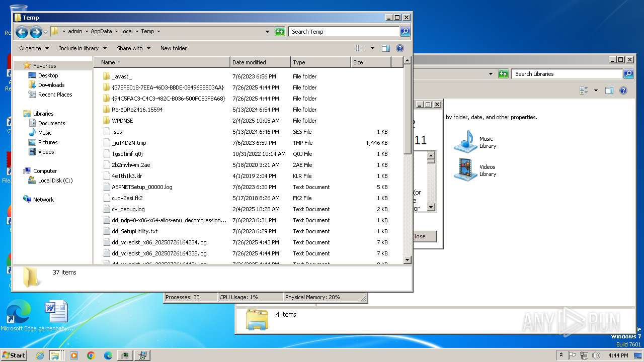This screenshot has height=362, width=644.
Task: Expand the view options dropdown arrow in Temp
Action: pos(372,48)
